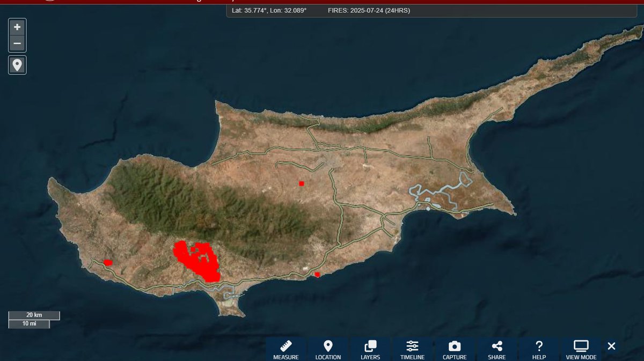Screen dimensions: 644x361
Task: Enable geolocation via the sidebar pin icon
Action: coord(17,64)
